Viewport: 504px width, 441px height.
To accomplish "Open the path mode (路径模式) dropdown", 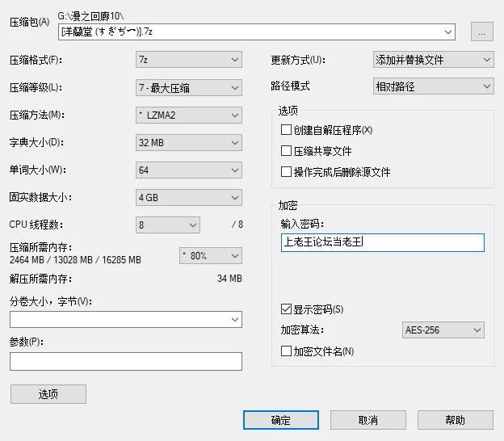I will (x=433, y=86).
